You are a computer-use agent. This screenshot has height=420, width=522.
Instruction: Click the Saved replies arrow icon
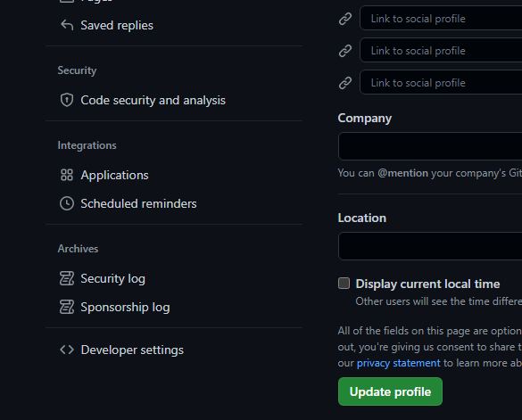(x=67, y=25)
